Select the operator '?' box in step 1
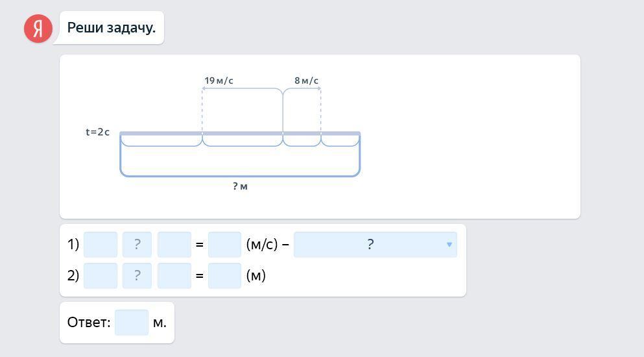 click(137, 245)
